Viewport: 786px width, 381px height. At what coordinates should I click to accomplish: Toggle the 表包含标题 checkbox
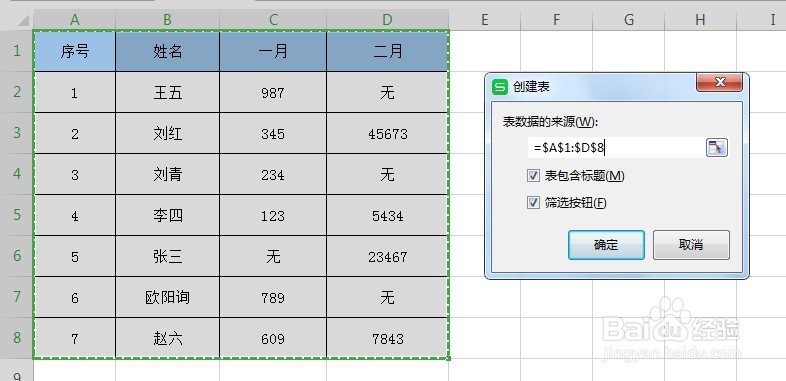click(x=533, y=175)
